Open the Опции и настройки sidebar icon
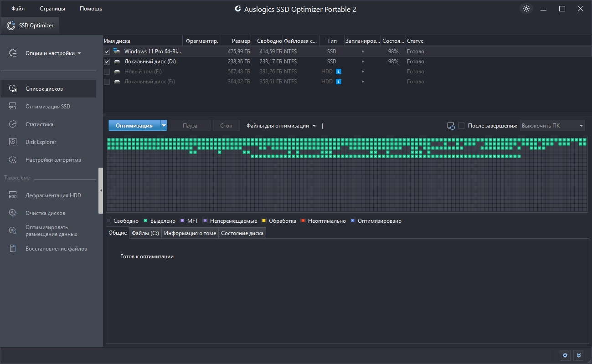 tap(13, 53)
